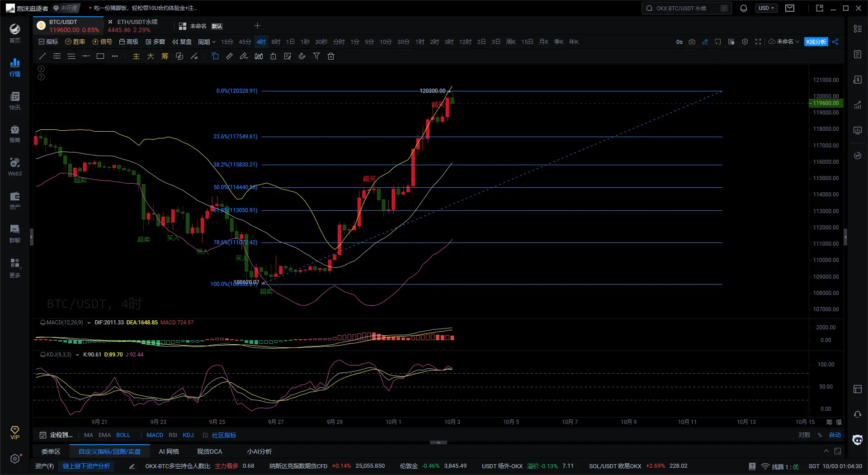Open the AI 网格 tab

[169, 451]
